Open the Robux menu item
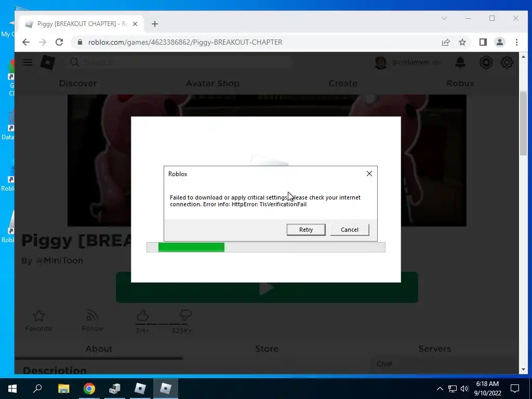 pyautogui.click(x=460, y=83)
